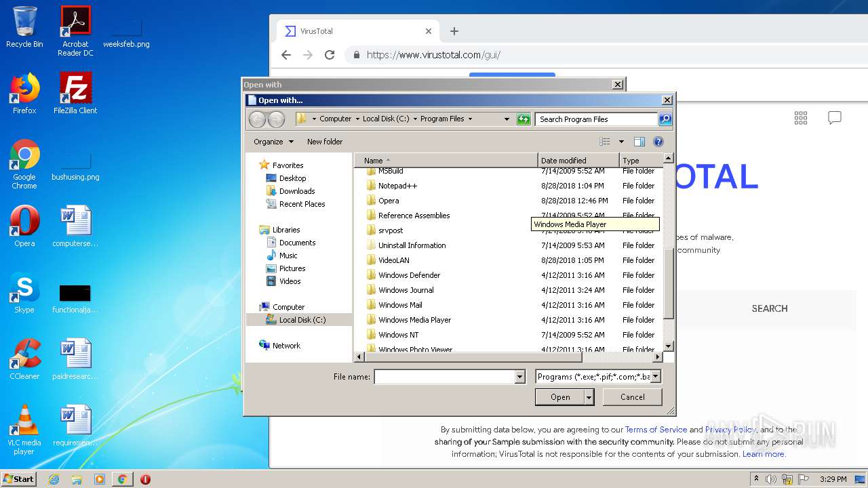Select the CCleaner desktop shortcut
The height and width of the screenshot is (488, 868).
(x=24, y=359)
